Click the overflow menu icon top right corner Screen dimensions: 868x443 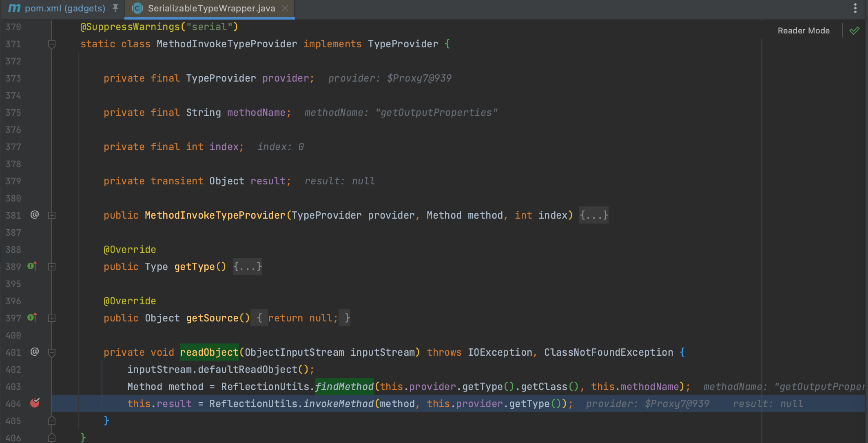click(x=856, y=8)
